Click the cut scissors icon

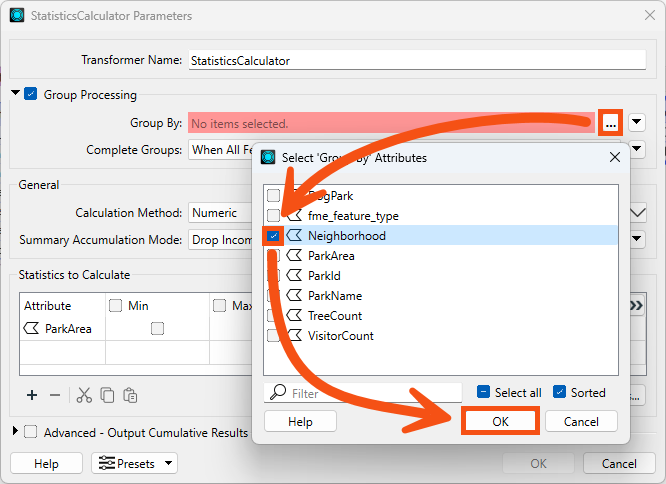[84, 395]
